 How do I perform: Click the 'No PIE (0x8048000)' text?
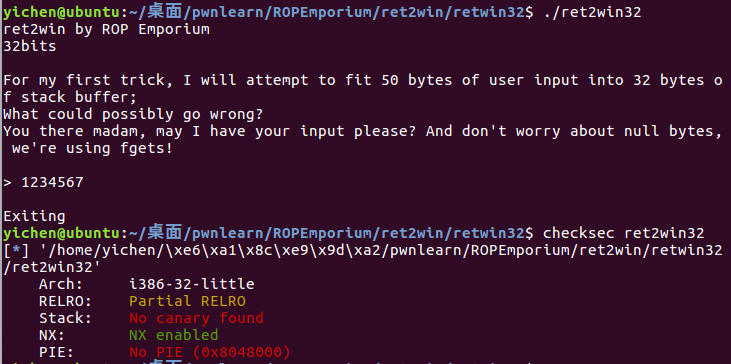click(210, 352)
